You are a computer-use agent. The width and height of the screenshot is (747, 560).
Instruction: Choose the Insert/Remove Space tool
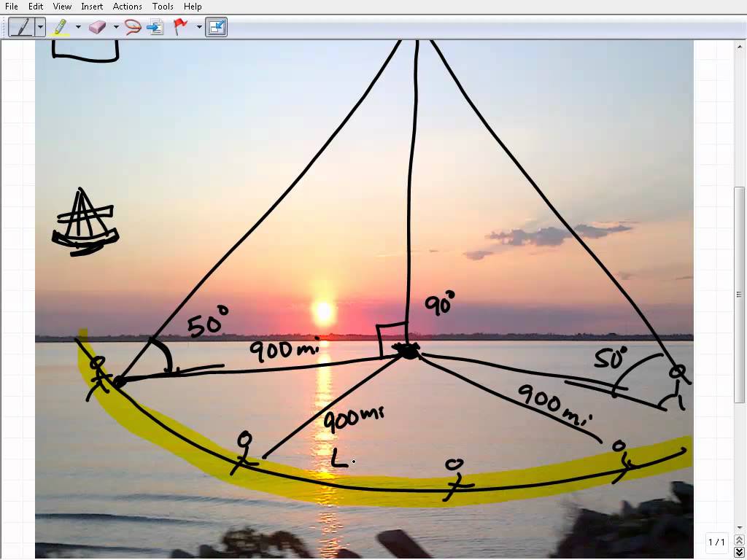pyautogui.click(x=155, y=27)
